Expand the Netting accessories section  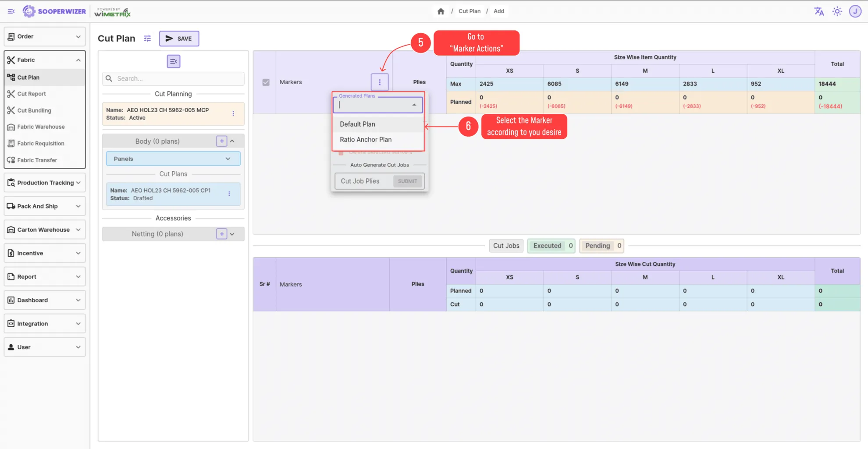[232, 234]
